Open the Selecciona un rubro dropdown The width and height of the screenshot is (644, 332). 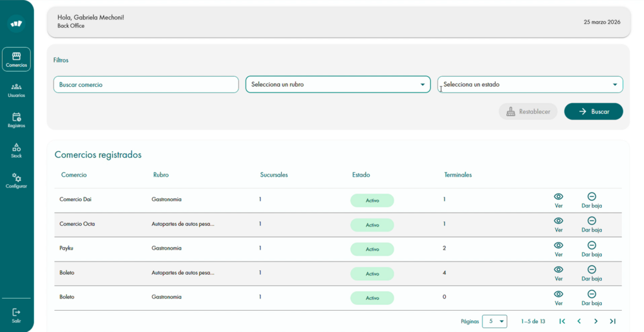[x=338, y=84]
